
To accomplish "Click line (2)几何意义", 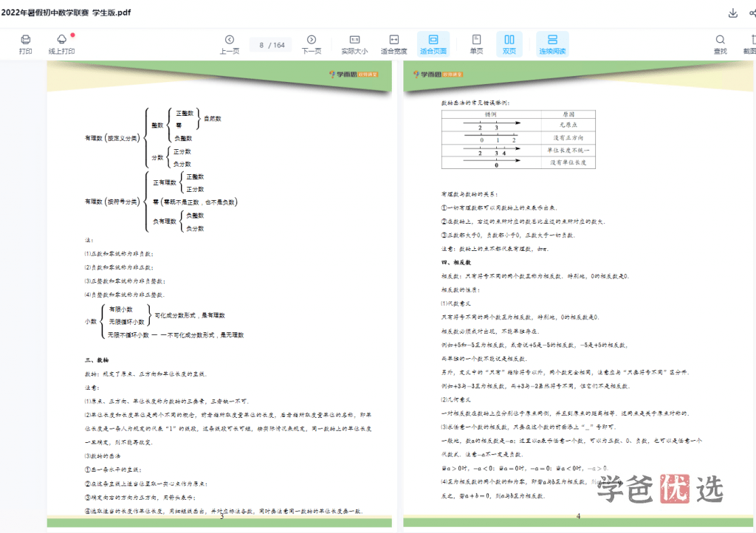I will pyautogui.click(x=456, y=399).
